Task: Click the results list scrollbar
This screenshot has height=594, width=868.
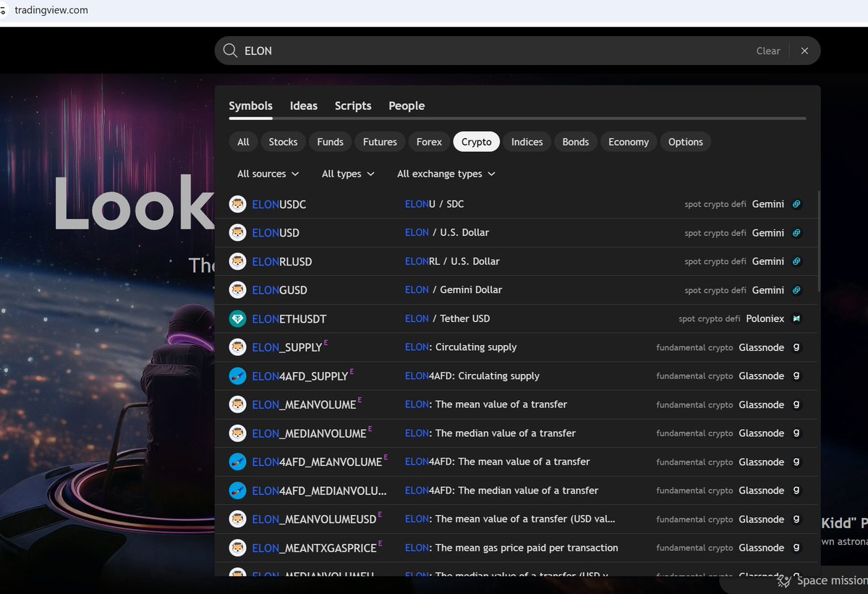Action: pyautogui.click(x=818, y=241)
